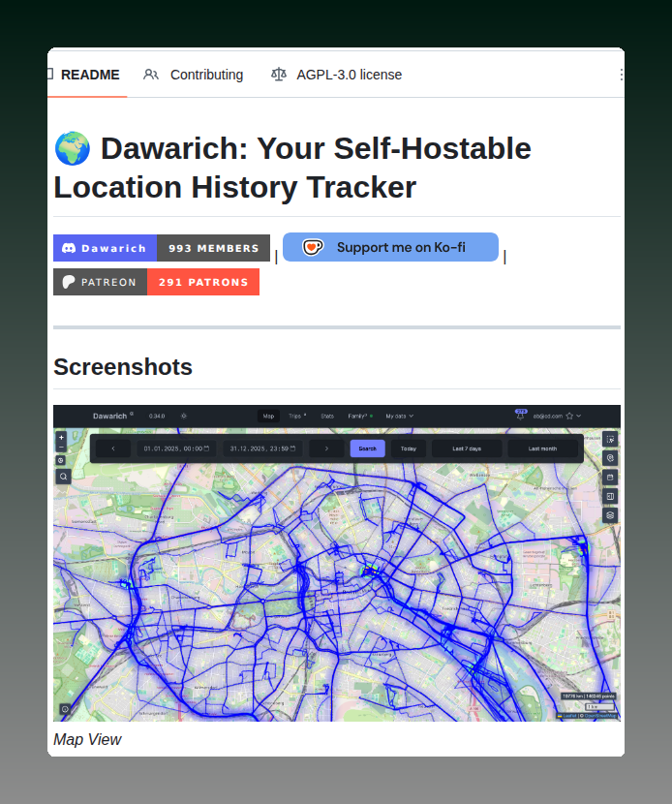Click the user email in navbar

(x=547, y=417)
